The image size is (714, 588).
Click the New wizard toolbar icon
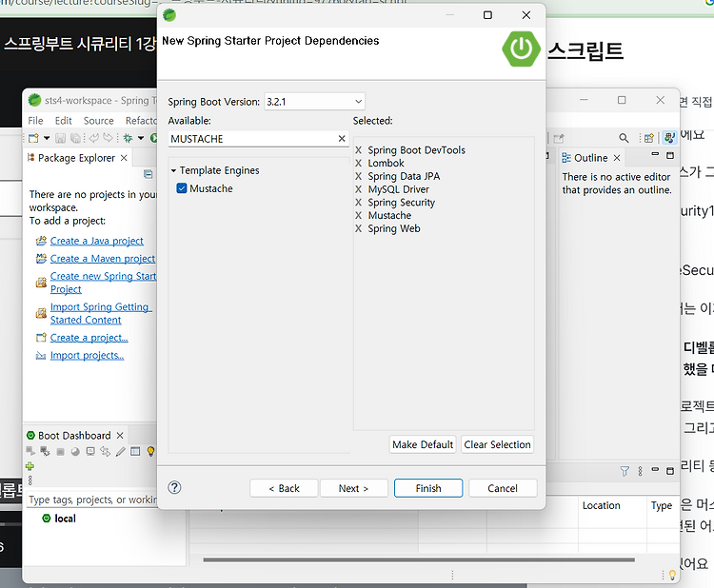tap(33, 138)
